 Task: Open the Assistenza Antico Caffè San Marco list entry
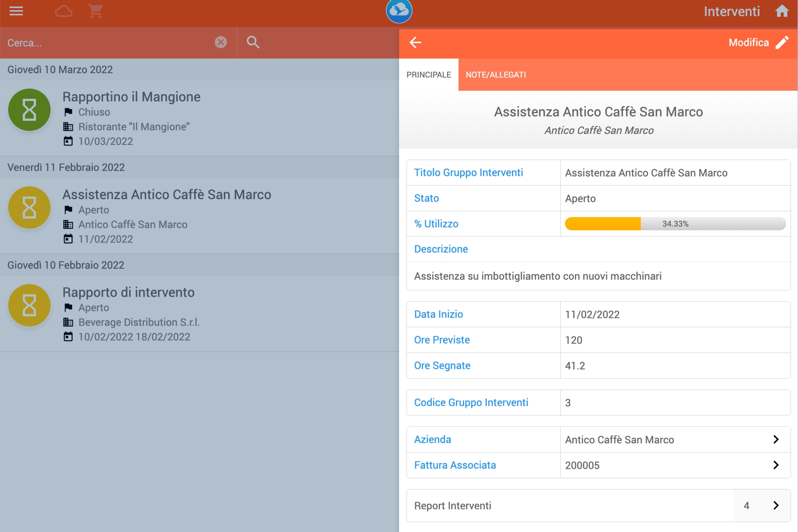(199, 216)
